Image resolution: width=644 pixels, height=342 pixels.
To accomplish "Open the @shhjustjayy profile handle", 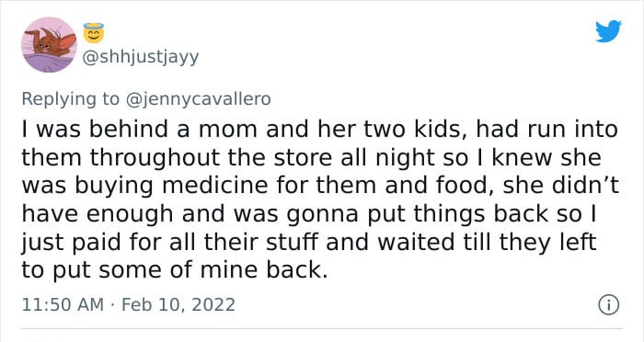I will (x=141, y=57).
